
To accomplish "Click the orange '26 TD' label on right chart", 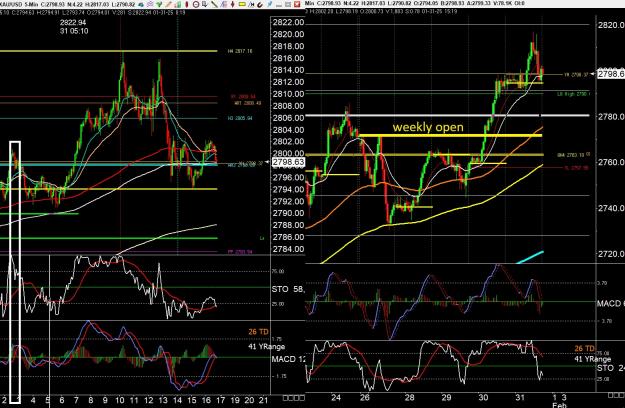I will point(584,349).
